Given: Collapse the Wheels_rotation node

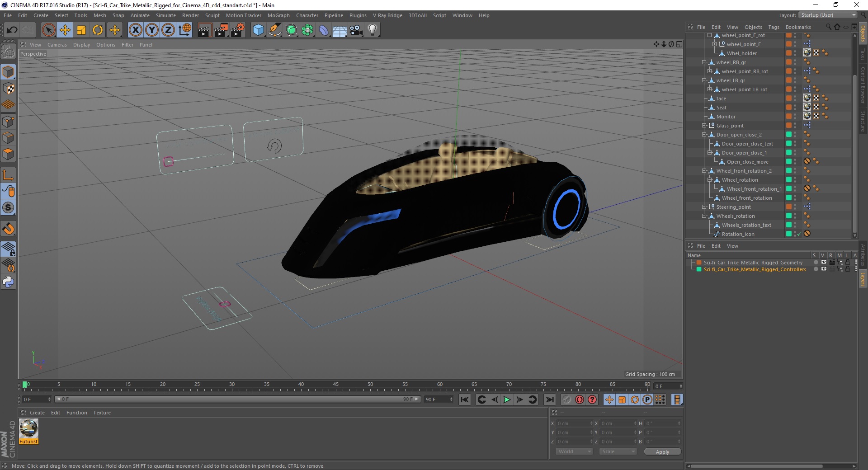Looking at the screenshot, I should point(704,216).
